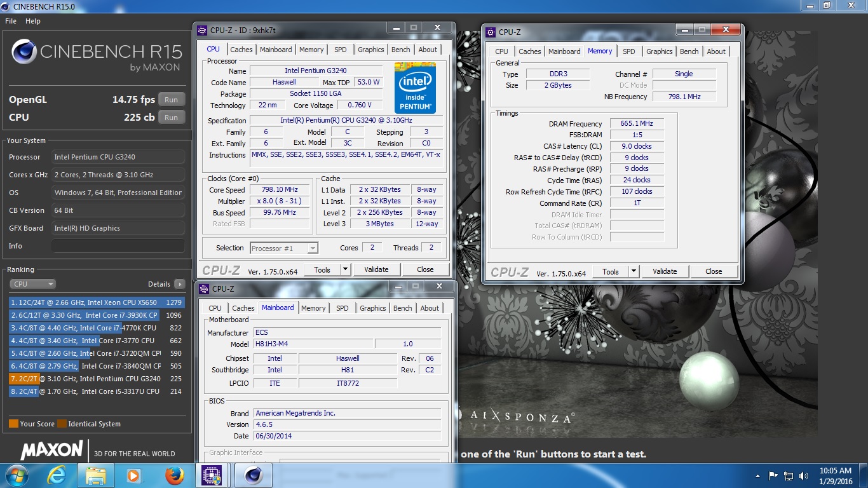Expand Tools dropdown arrow in Memory CPU-Z window
The width and height of the screenshot is (868, 488).
coord(634,271)
